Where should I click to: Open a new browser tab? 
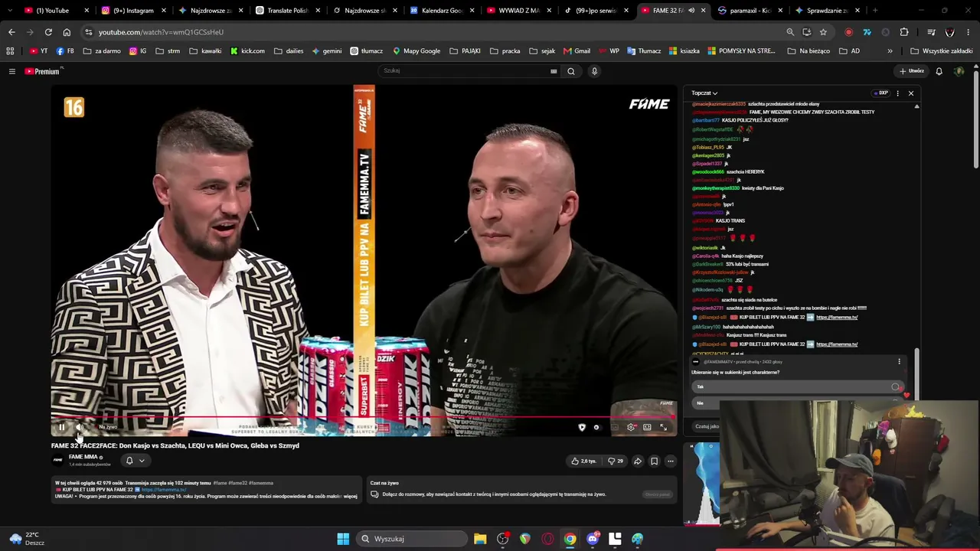click(875, 11)
